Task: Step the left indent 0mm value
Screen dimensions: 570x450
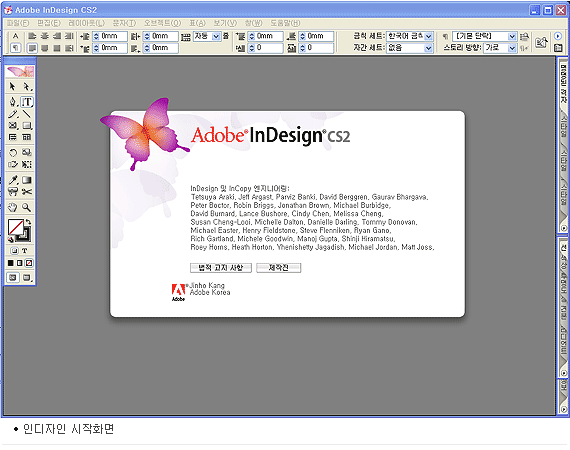Action: 96,36
